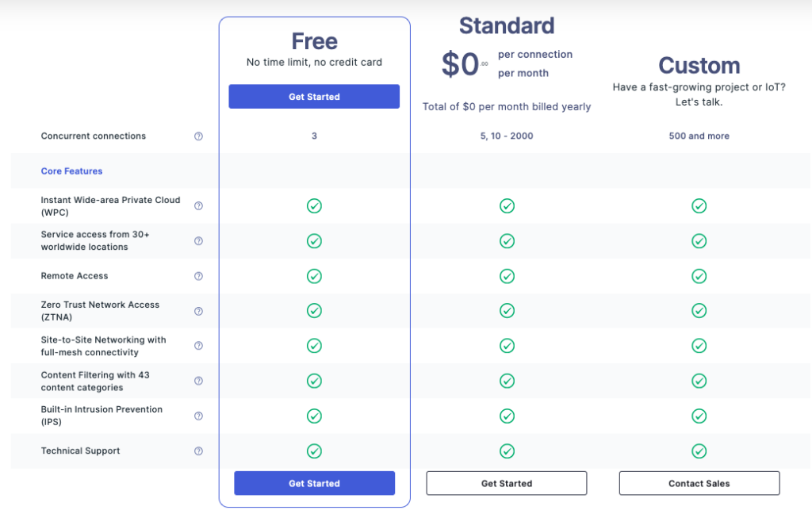The image size is (812, 514).
Task: Click help icon for Site-to-Site Networking
Action: coord(198,346)
